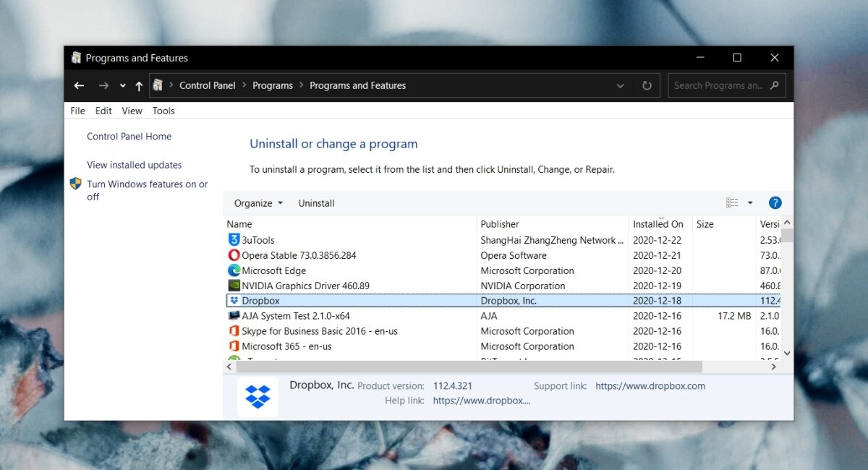868x470 pixels.
Task: Refresh the Programs and Features list
Action: click(x=647, y=85)
